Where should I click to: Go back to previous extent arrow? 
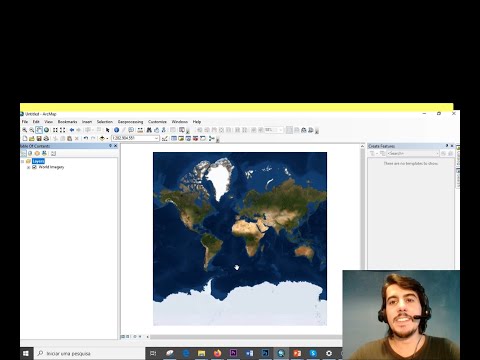click(x=72, y=130)
